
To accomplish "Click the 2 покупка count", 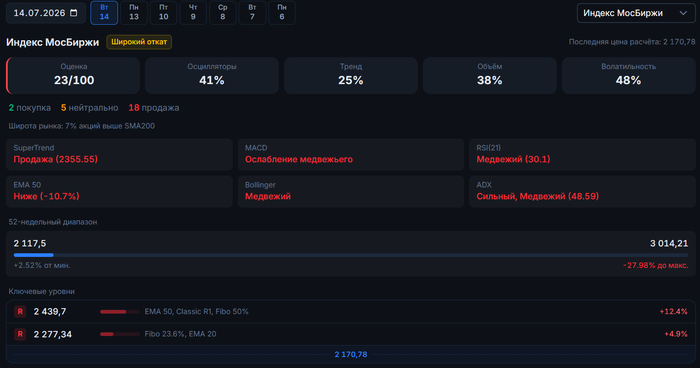I will [x=30, y=108].
